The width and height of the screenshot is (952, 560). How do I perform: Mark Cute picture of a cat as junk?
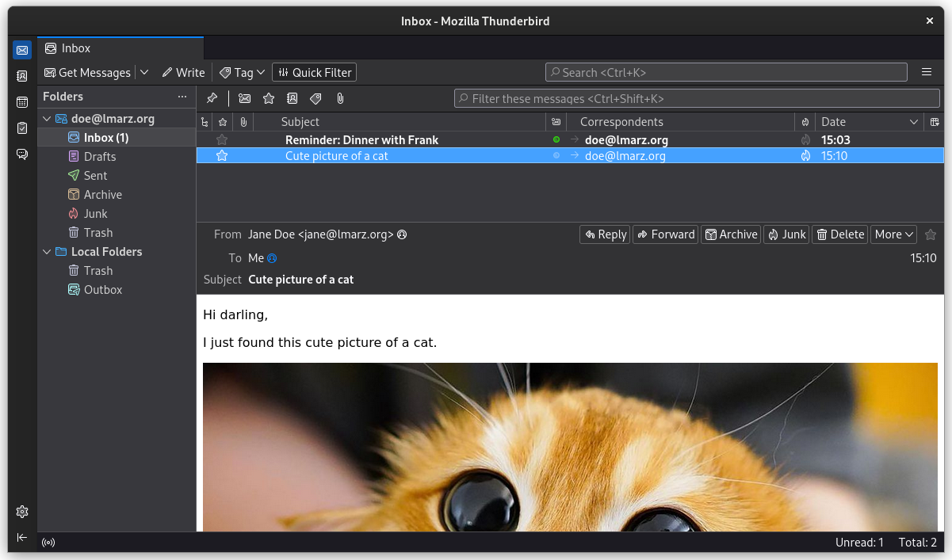[x=805, y=156]
